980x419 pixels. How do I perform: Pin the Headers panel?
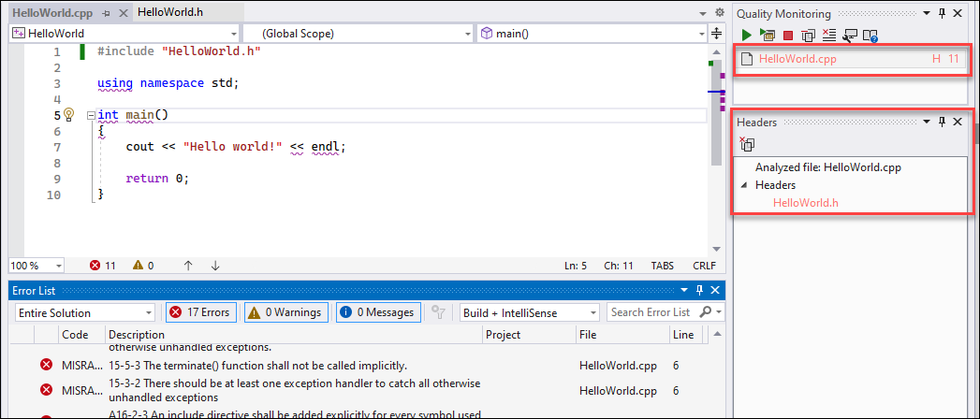tap(943, 122)
